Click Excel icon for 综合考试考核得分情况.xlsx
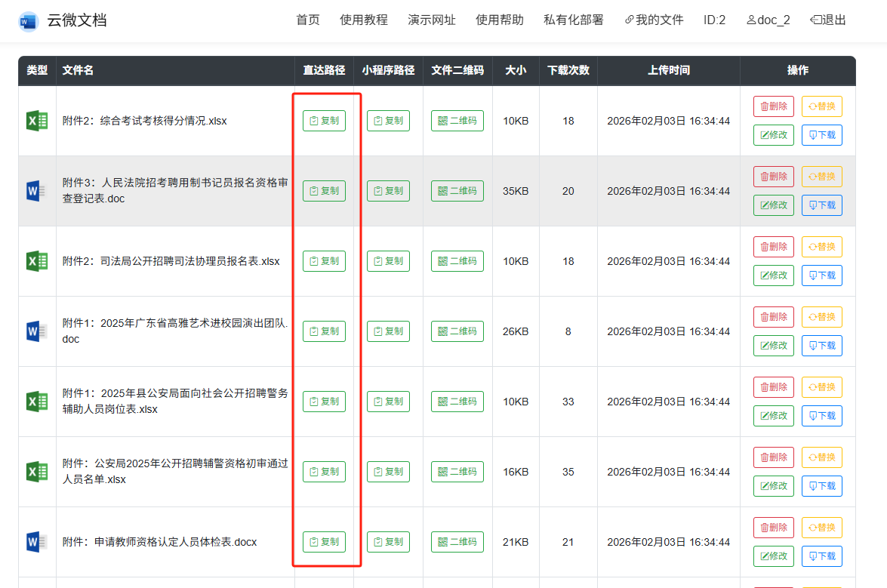Image resolution: width=887 pixels, height=588 pixels. click(x=37, y=121)
